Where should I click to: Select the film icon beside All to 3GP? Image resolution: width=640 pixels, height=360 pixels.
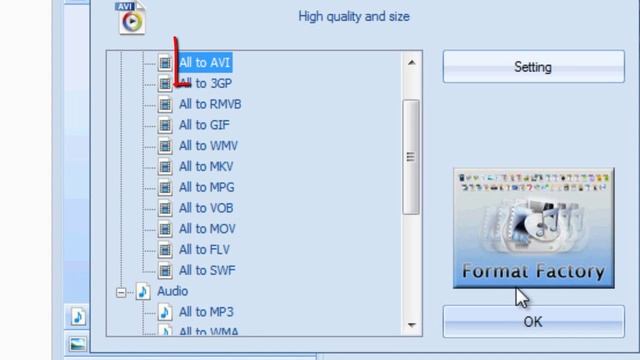point(165,84)
